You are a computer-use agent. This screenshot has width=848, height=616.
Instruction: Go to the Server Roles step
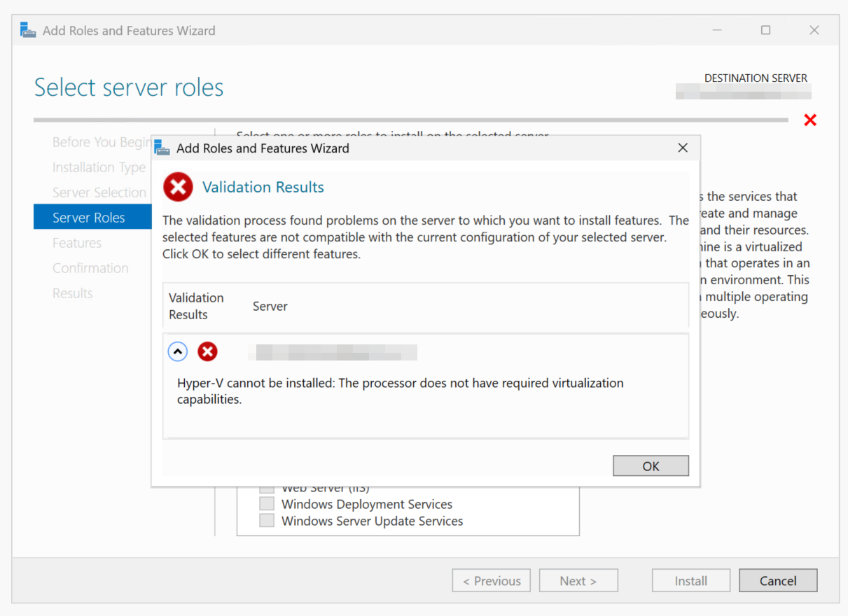pos(89,218)
